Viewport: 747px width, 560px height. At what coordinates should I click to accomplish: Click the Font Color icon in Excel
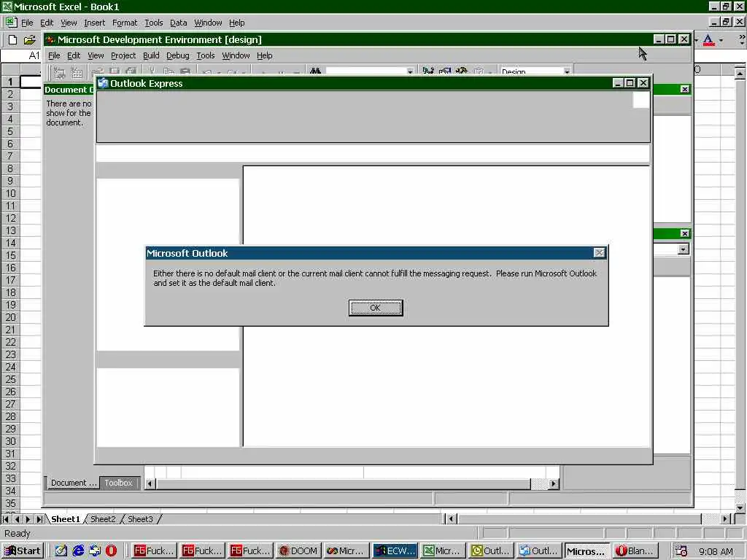[x=708, y=40]
